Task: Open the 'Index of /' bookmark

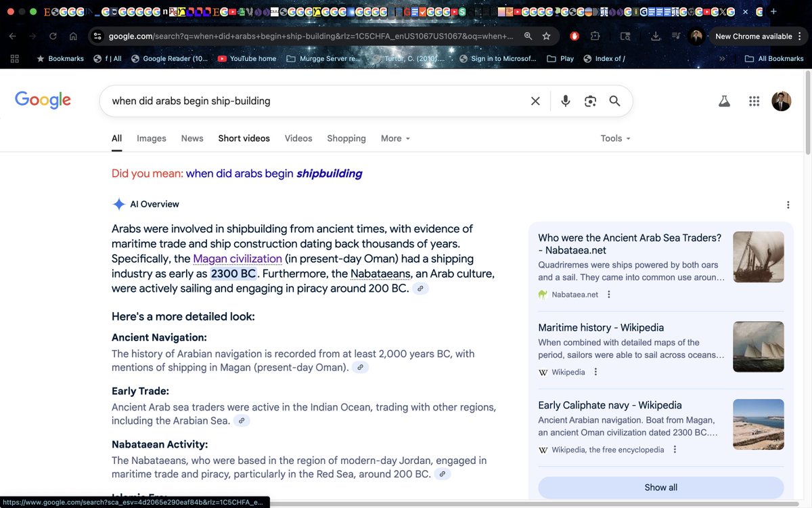Action: 604,59
